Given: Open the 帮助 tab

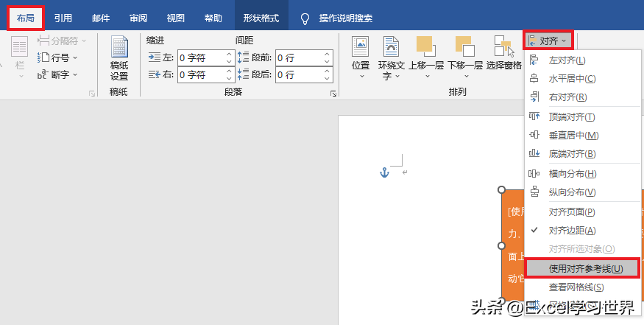Looking at the screenshot, I should pyautogui.click(x=213, y=18).
